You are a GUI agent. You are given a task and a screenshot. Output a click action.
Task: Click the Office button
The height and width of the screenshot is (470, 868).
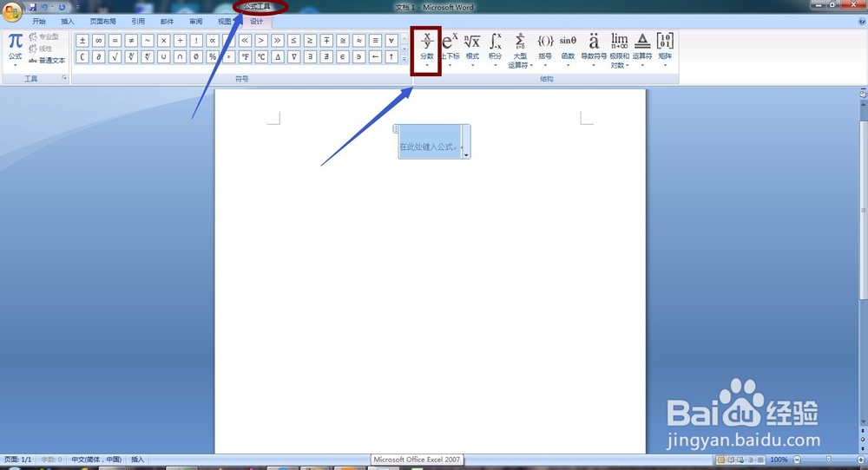12,11
